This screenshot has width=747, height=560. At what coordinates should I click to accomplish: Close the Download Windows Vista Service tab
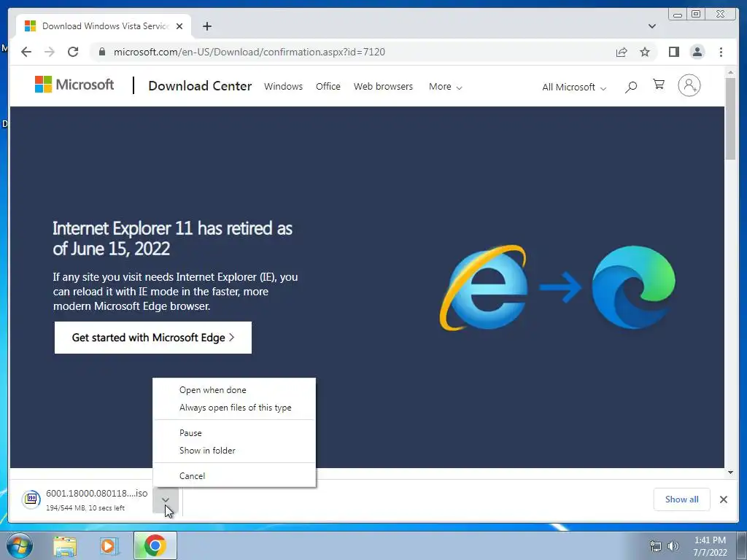click(179, 26)
